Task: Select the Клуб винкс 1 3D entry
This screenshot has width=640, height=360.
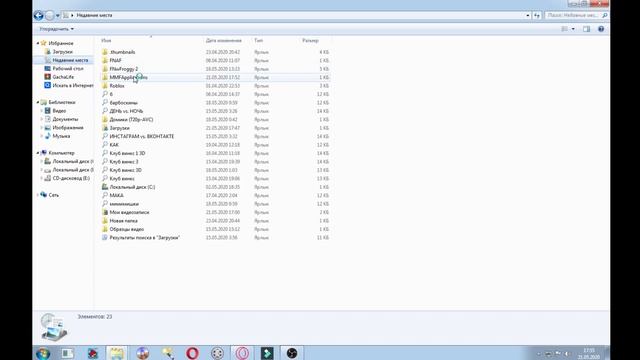Action: coord(127,153)
